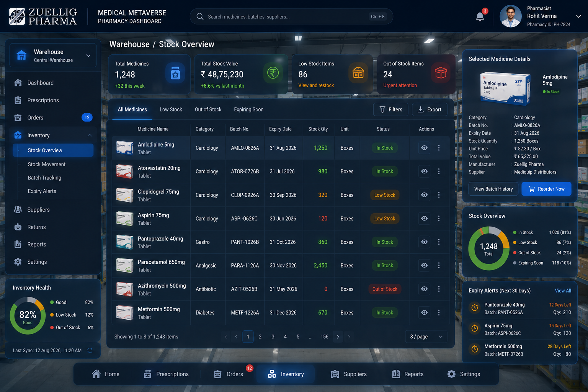Open notifications bell icon

click(x=480, y=16)
